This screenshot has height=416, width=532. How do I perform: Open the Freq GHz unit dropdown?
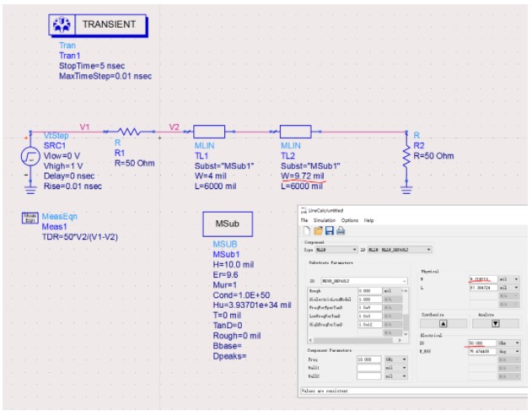pyautogui.click(x=396, y=359)
